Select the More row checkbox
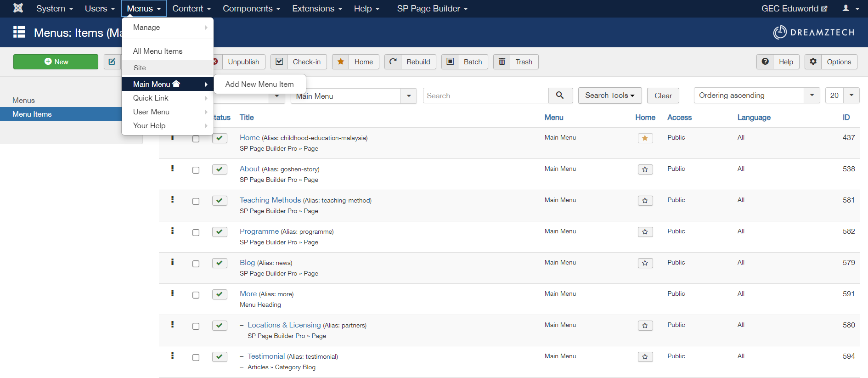868x378 pixels. [196, 295]
